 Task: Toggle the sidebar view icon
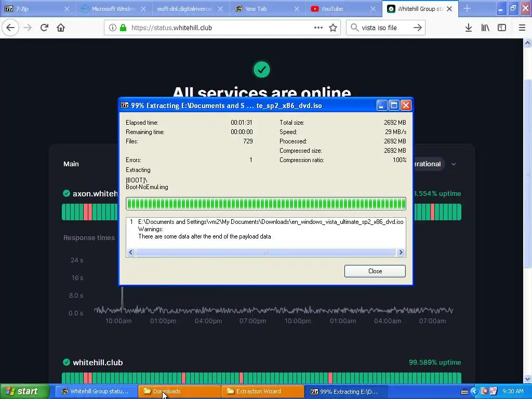click(x=502, y=28)
